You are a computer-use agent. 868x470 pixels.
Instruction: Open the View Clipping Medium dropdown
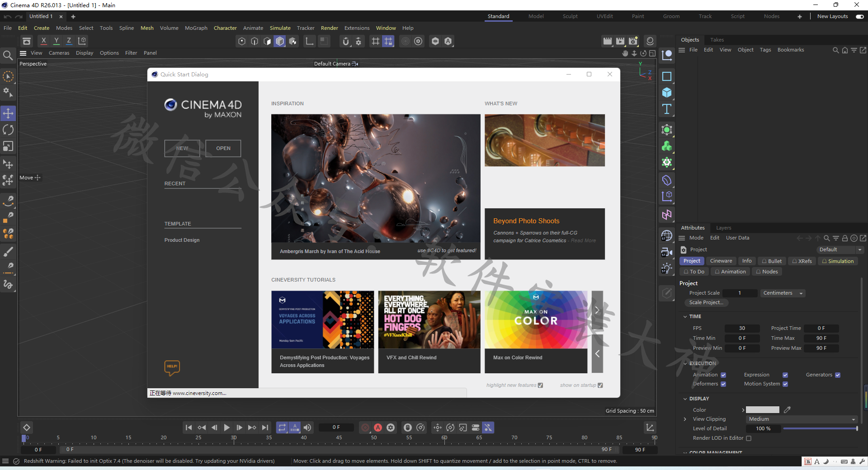pos(801,419)
